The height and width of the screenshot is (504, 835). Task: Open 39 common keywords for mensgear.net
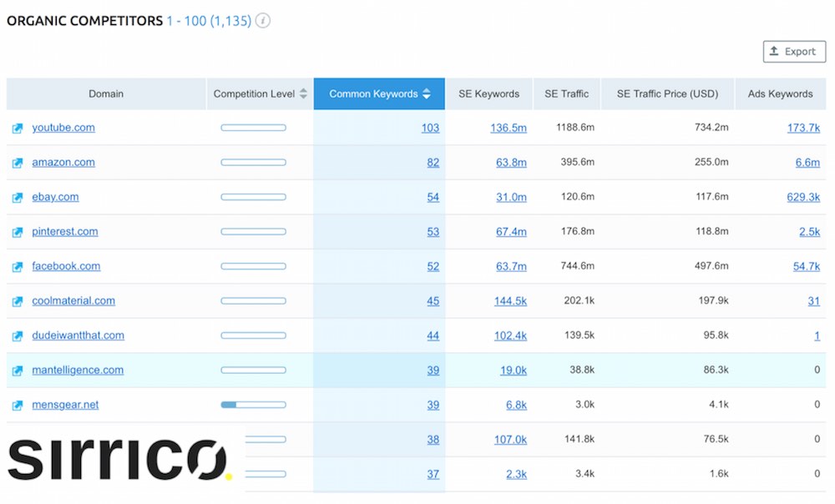point(433,405)
